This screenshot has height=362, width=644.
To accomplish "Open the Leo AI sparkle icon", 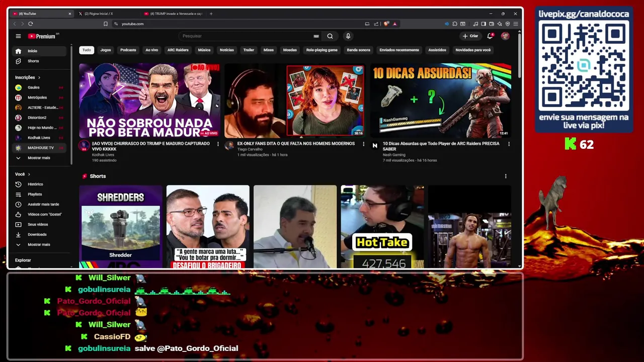I will coord(500,24).
